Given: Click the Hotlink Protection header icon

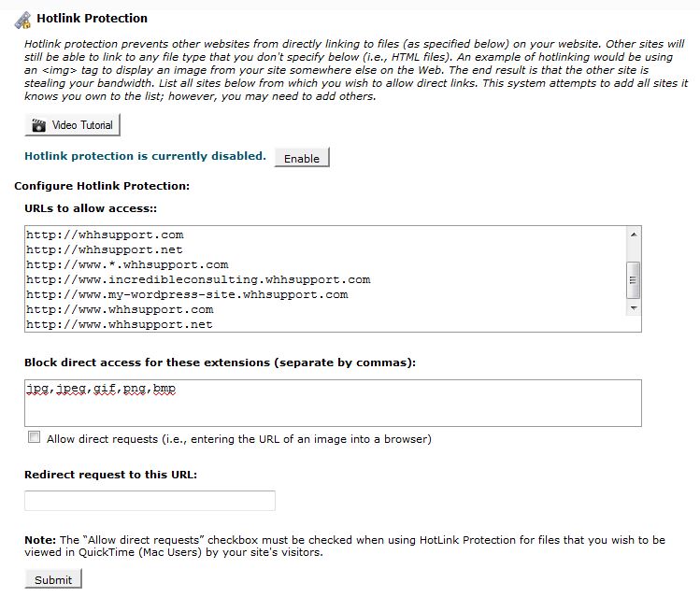Looking at the screenshot, I should click(x=22, y=19).
